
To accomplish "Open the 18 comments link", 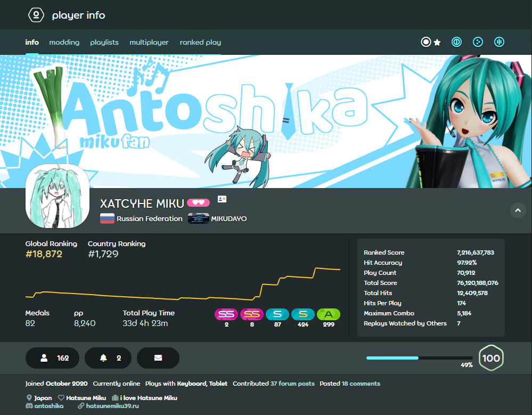I will (x=361, y=384).
